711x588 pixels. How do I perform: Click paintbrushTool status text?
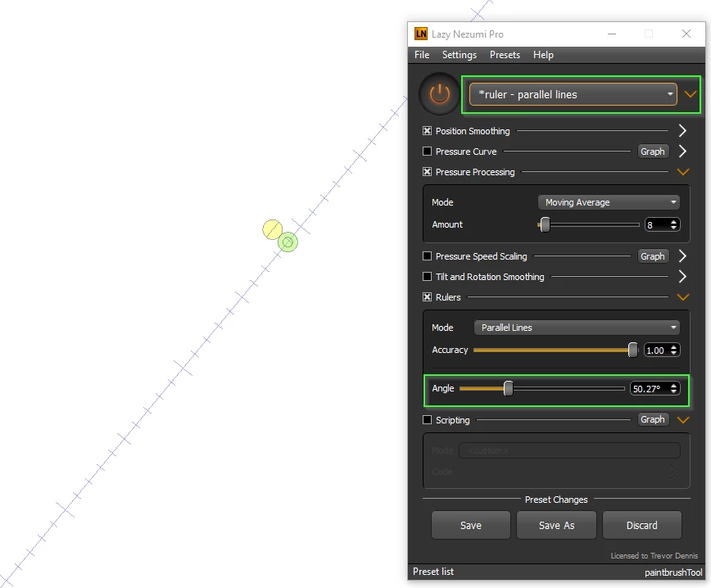point(673,572)
